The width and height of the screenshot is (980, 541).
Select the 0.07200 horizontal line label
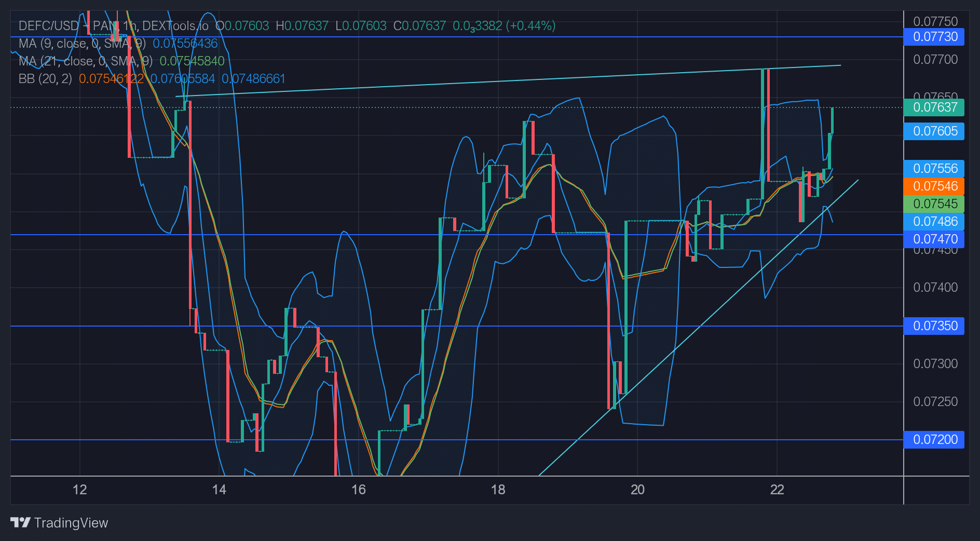[934, 439]
